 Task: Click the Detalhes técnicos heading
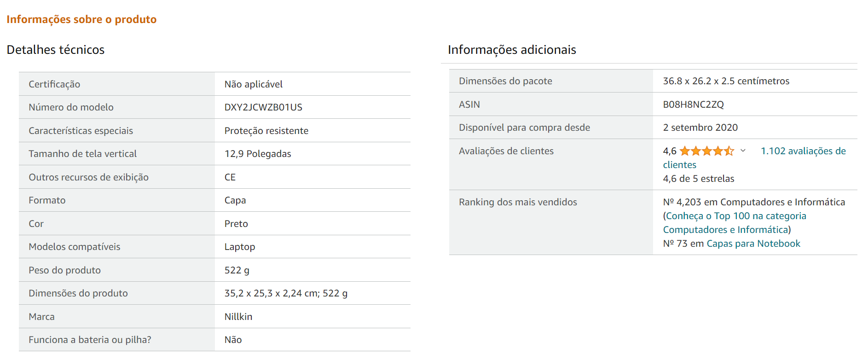coord(56,50)
